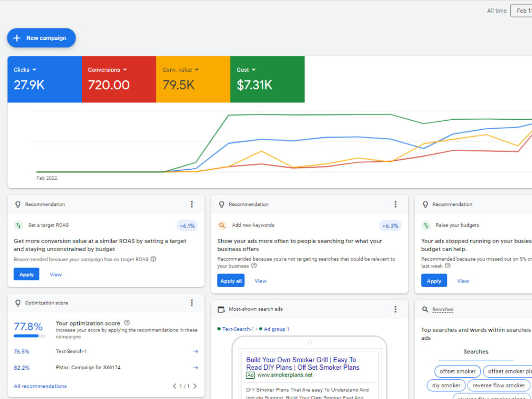Click the lightbulb icon on Set a target ROAS card
Image resolution: width=532 pixels, height=399 pixels.
click(x=18, y=204)
